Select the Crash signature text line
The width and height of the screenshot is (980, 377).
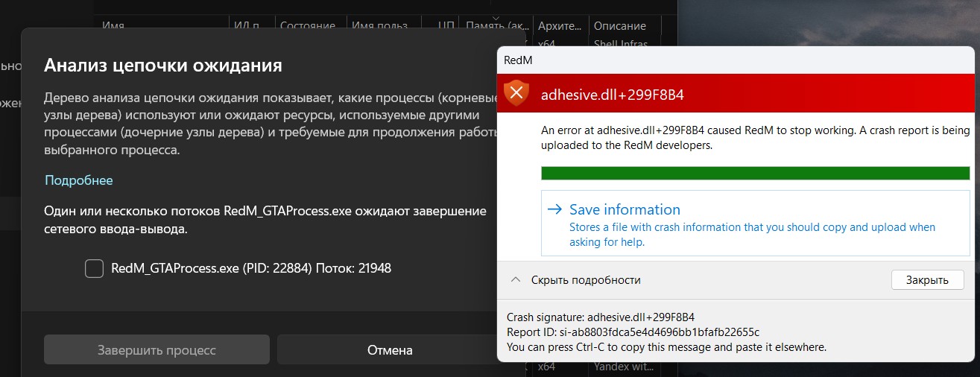600,317
